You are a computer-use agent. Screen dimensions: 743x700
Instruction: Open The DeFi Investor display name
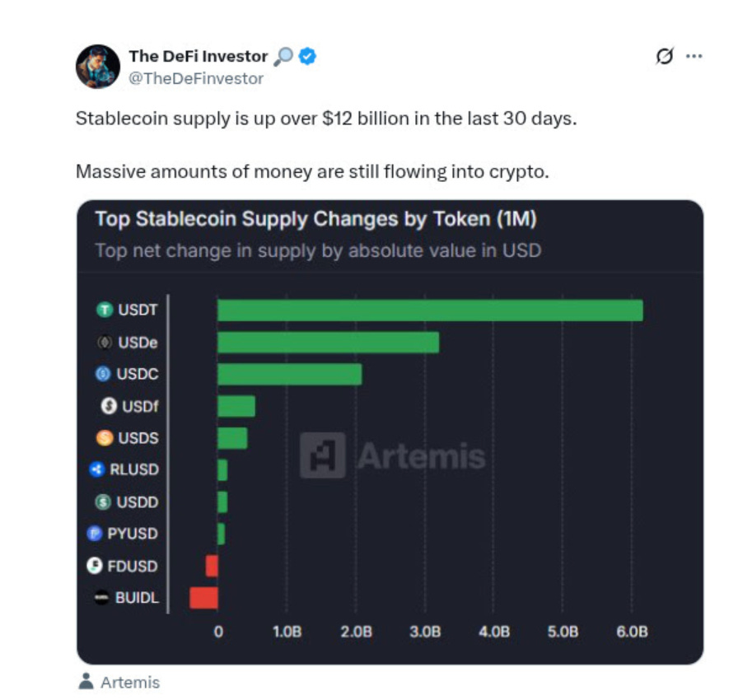tap(199, 56)
